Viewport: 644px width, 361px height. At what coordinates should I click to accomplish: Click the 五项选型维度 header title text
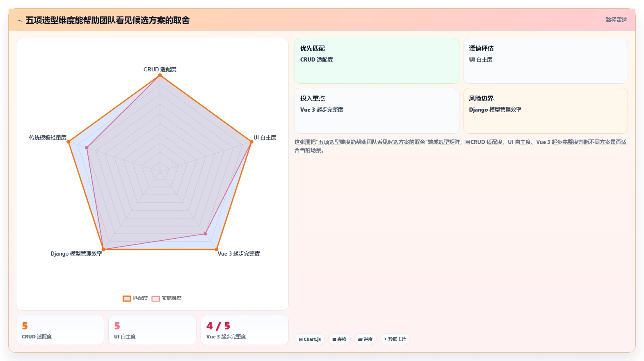pos(107,20)
